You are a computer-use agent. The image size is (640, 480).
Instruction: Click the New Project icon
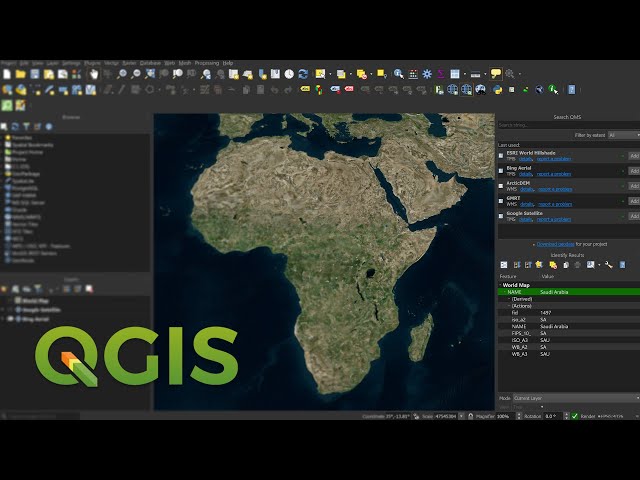[x=7, y=74]
